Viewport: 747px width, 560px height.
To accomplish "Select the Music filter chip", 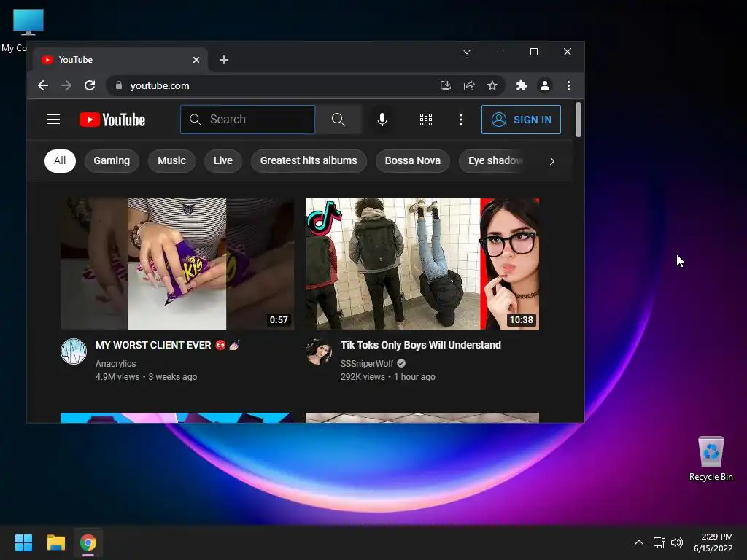I will tap(171, 161).
